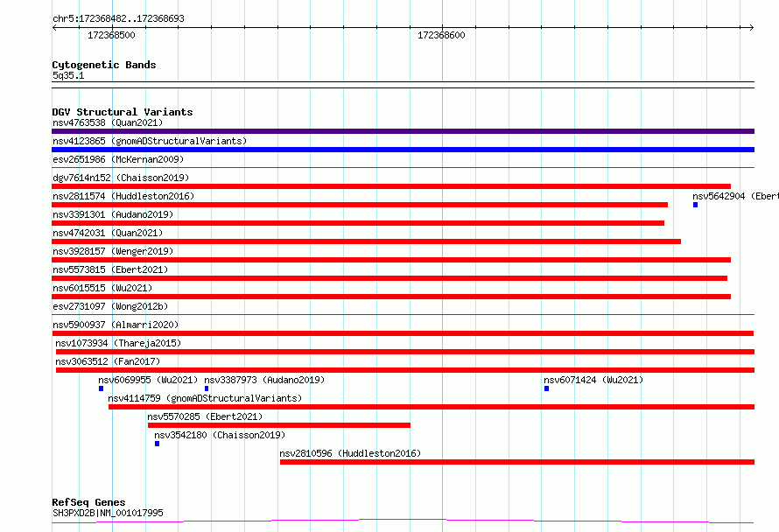Click the nsv3387973 (Audano2019) text label
This screenshot has width=779, height=532.
click(x=264, y=380)
